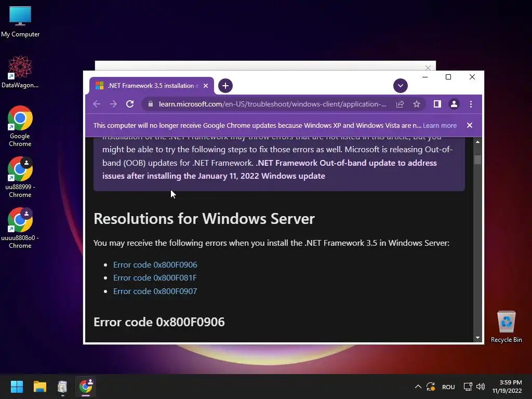Open Chrome three-dot menu

coord(471,104)
